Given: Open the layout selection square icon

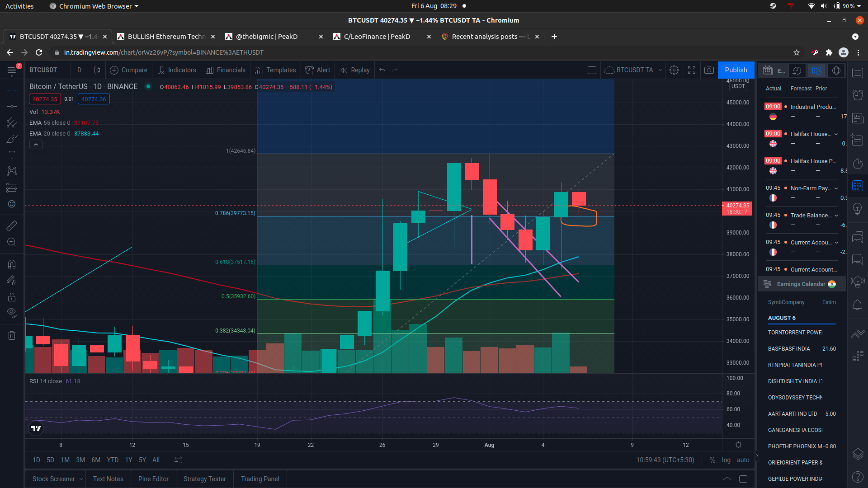Looking at the screenshot, I should point(592,70).
